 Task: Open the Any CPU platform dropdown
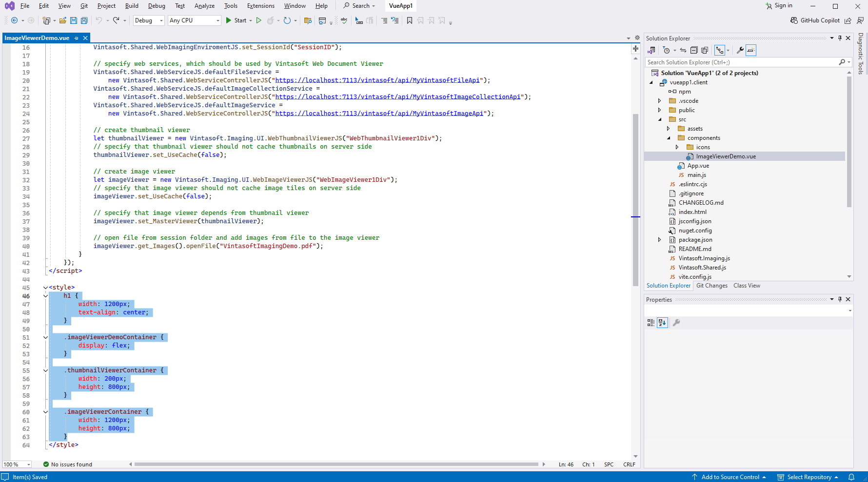195,20
